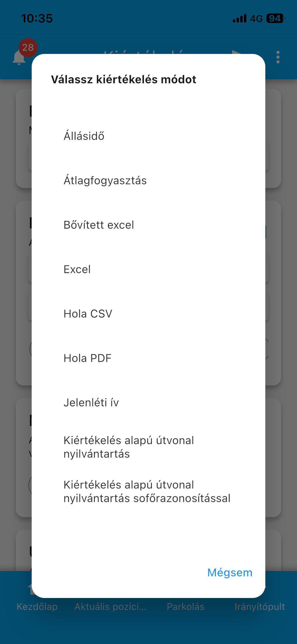Screen dimensions: 297x644
Task: Choose Hola CSV export mode
Action: tap(88, 314)
